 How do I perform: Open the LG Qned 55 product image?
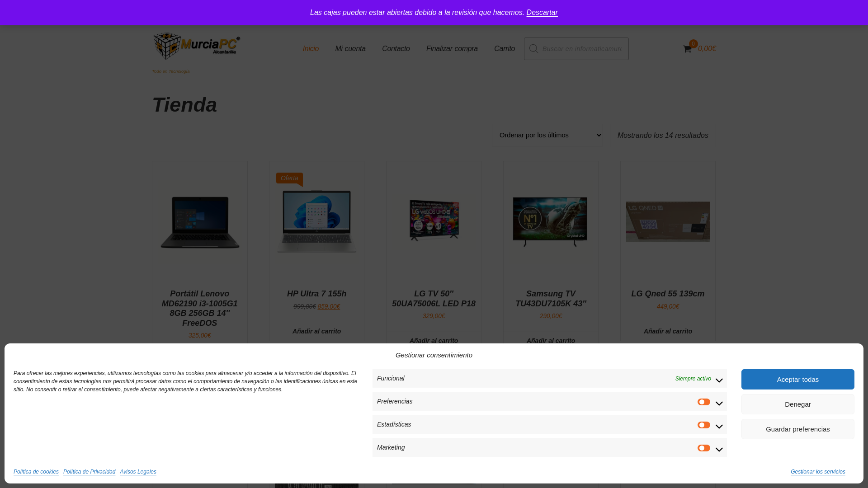coord(668,222)
